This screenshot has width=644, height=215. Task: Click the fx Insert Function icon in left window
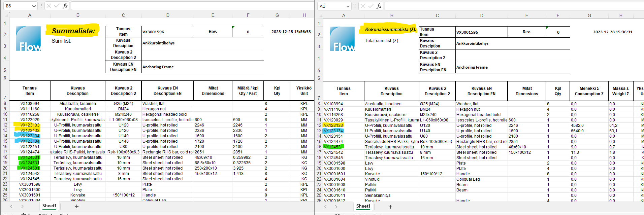tap(65, 6)
